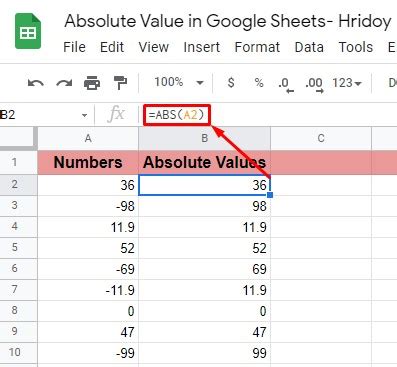Image resolution: width=397 pixels, height=367 pixels.
Task: Click cell A9 containing 47
Action: pos(88,332)
